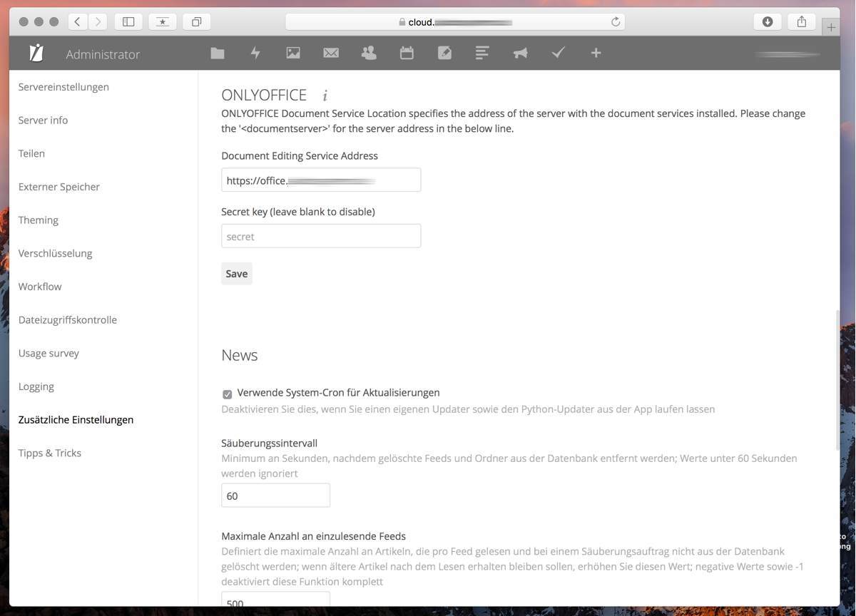Open the News lines icon
The image size is (856, 616).
click(482, 53)
